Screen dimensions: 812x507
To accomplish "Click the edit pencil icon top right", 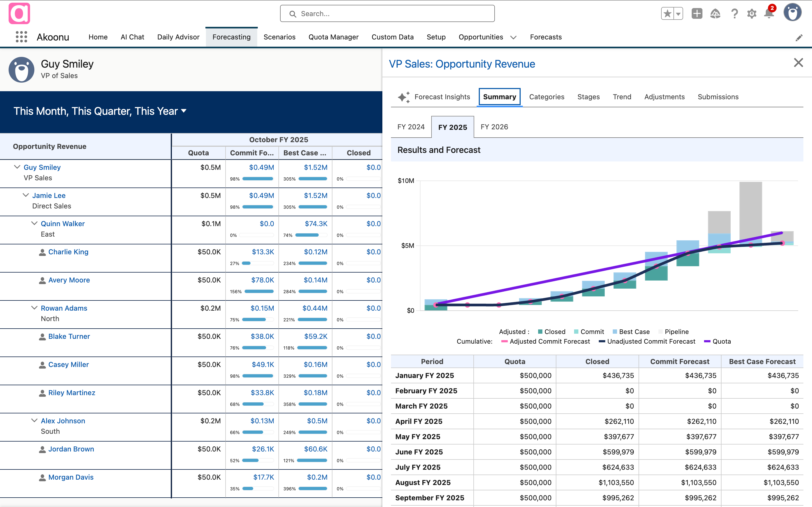I will tap(800, 37).
